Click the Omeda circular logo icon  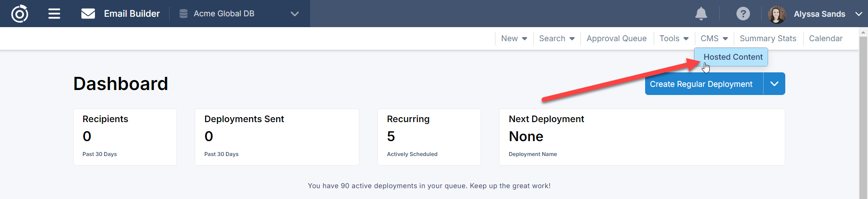tap(19, 14)
